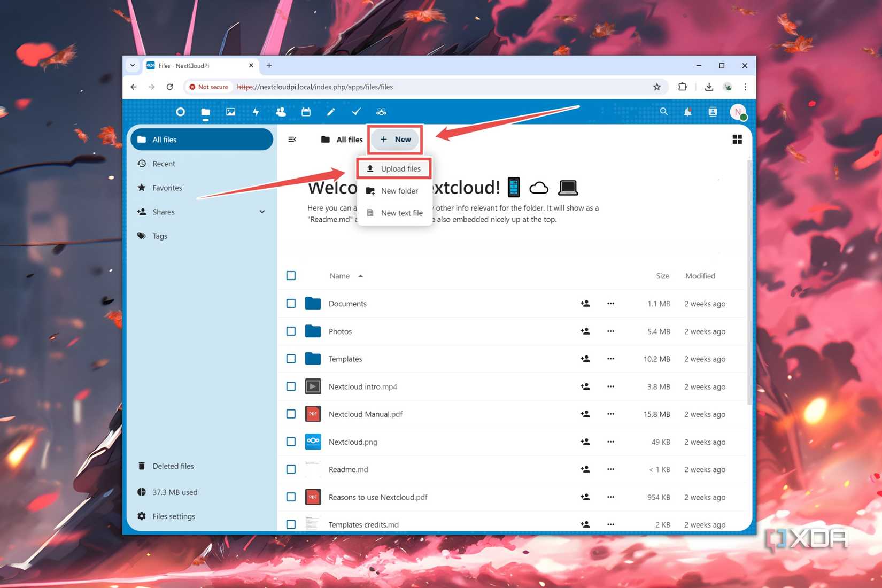Open the Templates credits.md file name
The height and width of the screenshot is (588, 882).
tap(363, 525)
